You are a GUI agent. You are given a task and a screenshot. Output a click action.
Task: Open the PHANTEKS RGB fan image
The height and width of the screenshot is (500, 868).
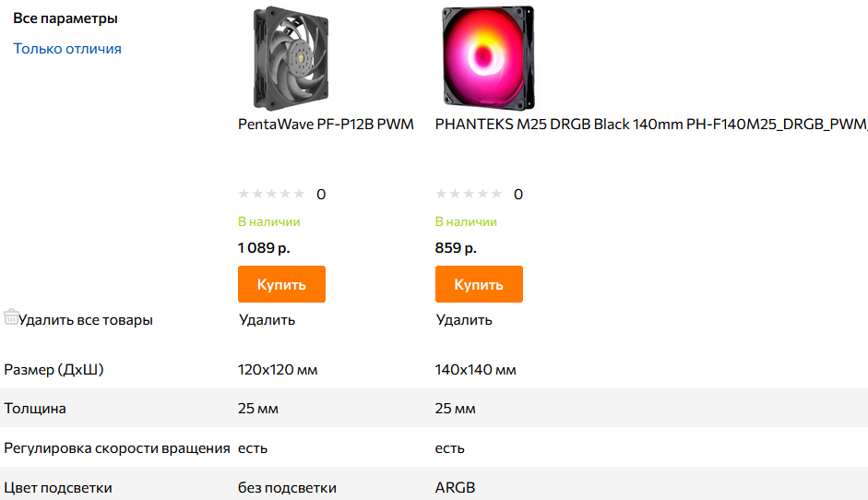tap(488, 57)
